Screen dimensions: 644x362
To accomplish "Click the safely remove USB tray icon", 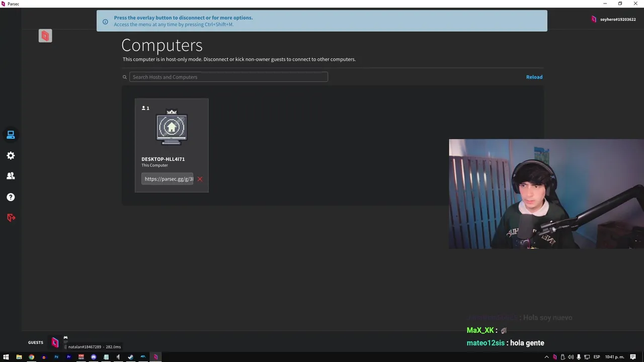I will point(562,357).
